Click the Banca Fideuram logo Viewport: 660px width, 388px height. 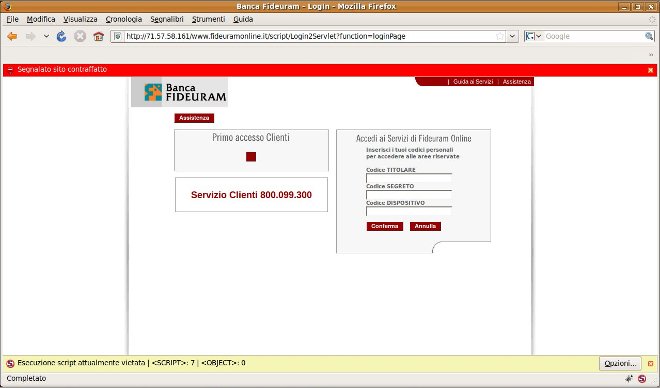point(179,92)
